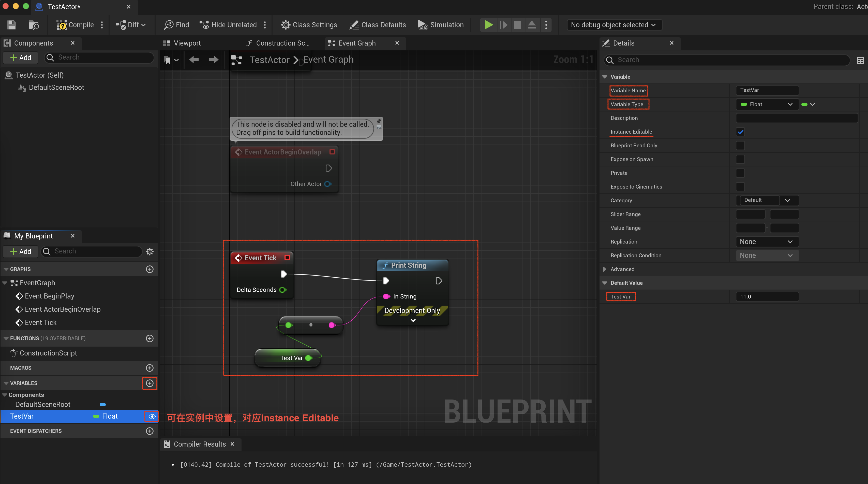Open the Replication dropdown
868x484 pixels.
point(767,242)
